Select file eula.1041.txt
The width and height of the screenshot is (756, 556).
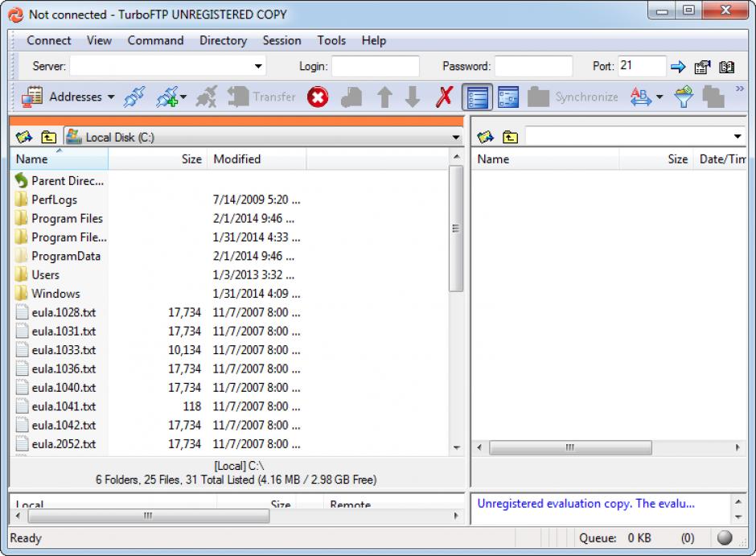pyautogui.click(x=56, y=406)
